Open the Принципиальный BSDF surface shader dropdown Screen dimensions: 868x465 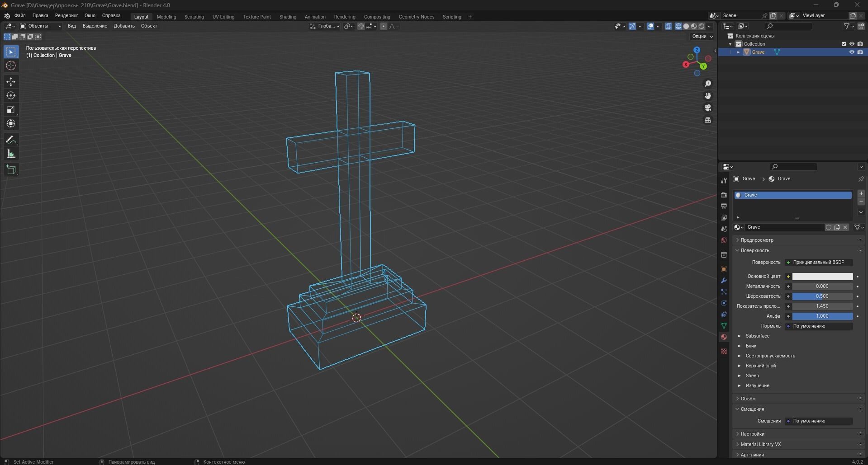click(819, 262)
